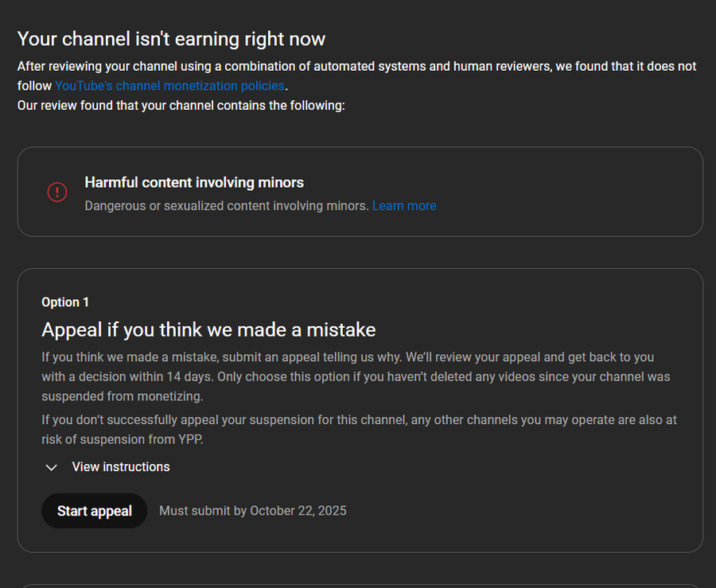
Task: Click the partially visible card at the bottom
Action: [360, 586]
